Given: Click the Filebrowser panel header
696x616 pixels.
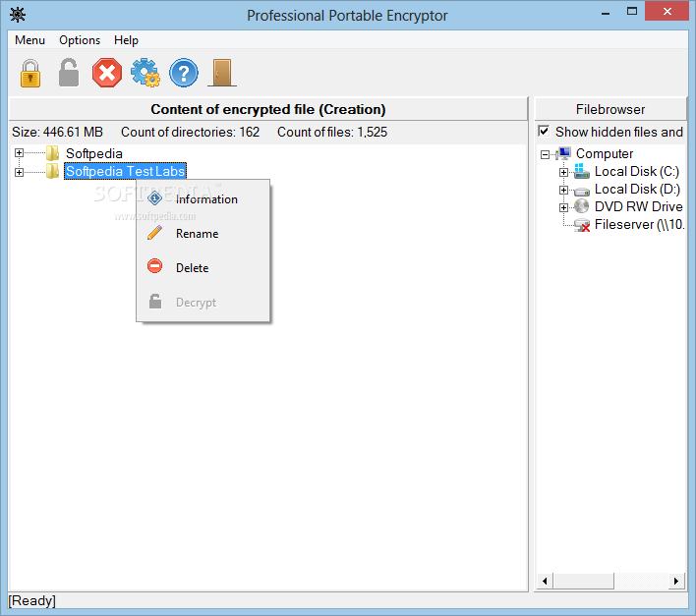Looking at the screenshot, I should coord(610,109).
